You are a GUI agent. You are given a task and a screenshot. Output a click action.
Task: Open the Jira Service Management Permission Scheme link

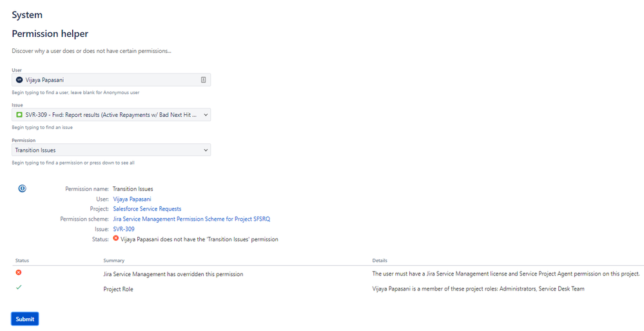pyautogui.click(x=191, y=219)
